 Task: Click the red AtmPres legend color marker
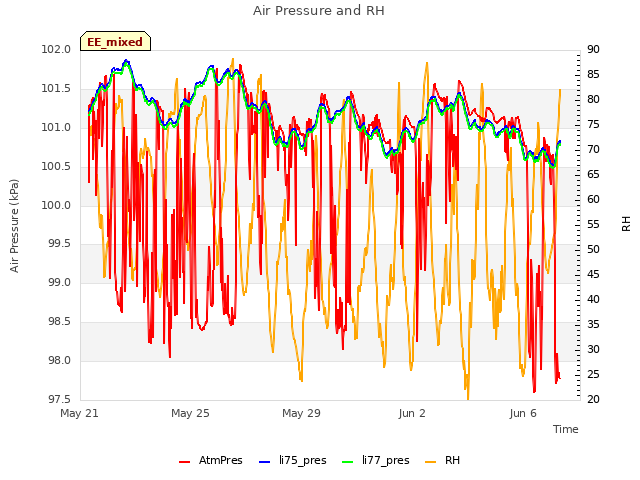point(184,462)
